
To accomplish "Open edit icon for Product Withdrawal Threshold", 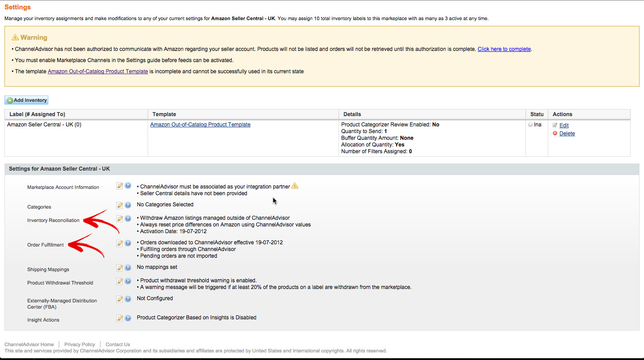I will [x=119, y=281].
